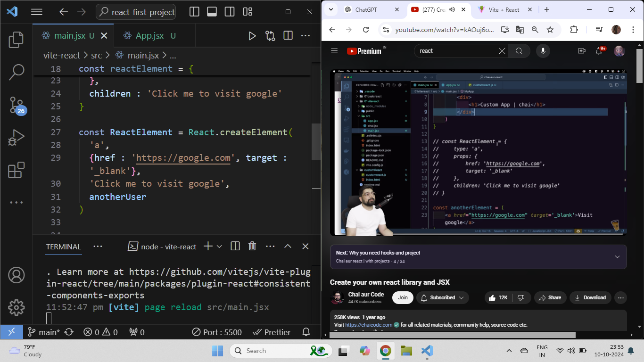
Task: Open the YouTube guide menu icon
Action: (334, 51)
